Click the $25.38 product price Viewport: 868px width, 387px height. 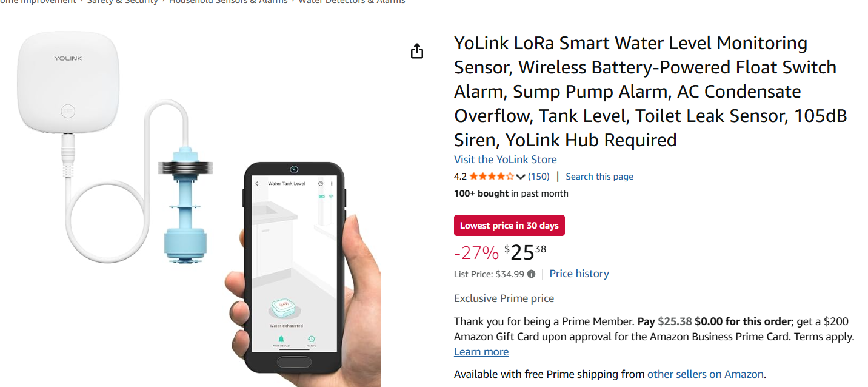[x=525, y=252]
